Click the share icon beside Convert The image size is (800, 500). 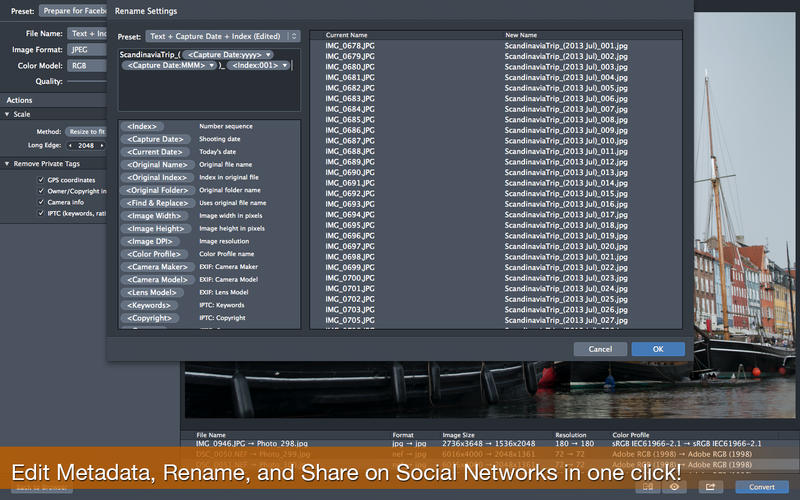pos(711,487)
